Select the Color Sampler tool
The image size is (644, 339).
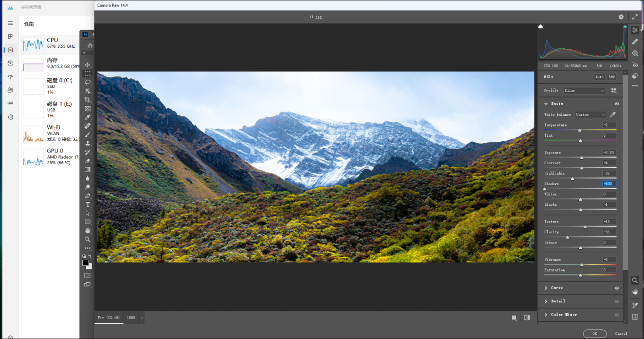(x=635, y=305)
